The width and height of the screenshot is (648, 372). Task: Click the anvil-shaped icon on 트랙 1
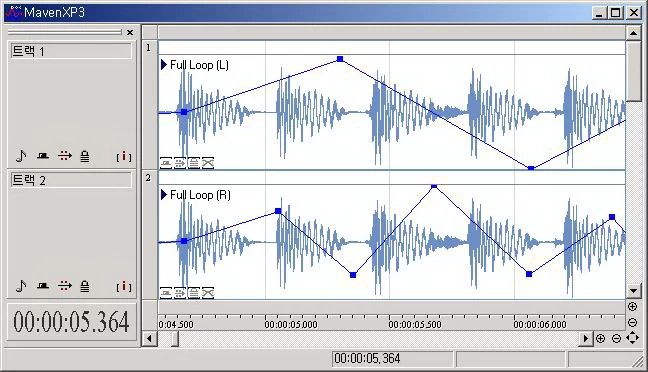(43, 156)
